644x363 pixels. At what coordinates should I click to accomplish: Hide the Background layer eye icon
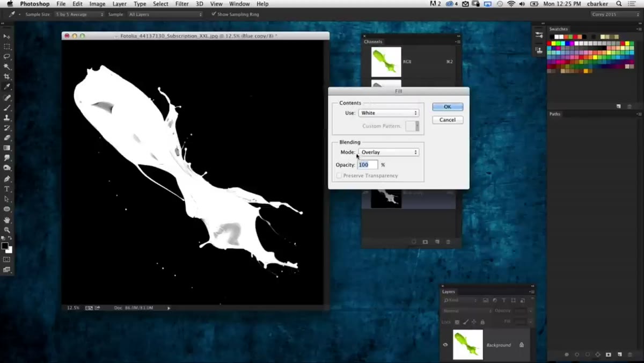coord(445,345)
